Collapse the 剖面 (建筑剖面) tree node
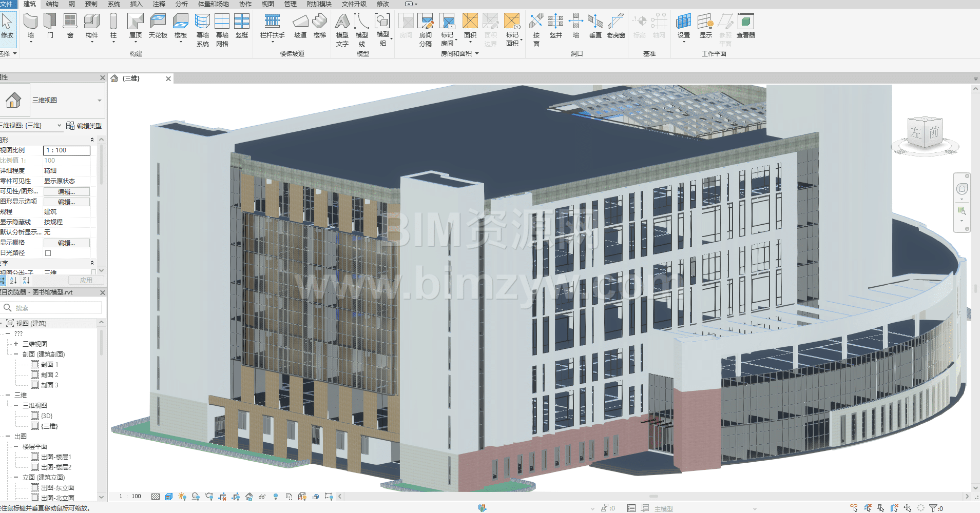The width and height of the screenshot is (980, 513). pos(16,354)
